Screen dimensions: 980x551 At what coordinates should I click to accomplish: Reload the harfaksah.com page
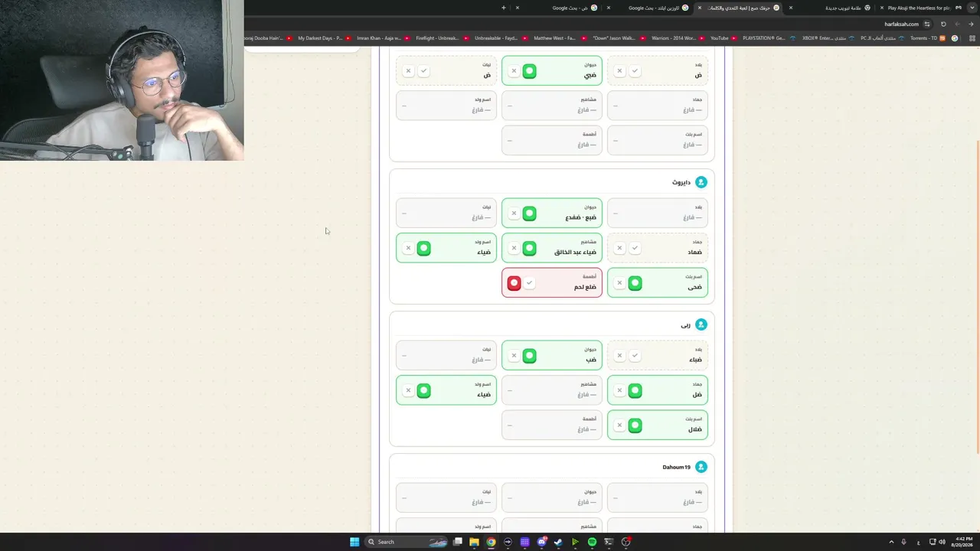(943, 24)
